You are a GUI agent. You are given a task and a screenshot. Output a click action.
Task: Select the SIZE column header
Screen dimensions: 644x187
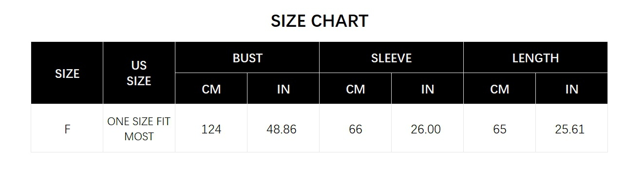pyautogui.click(x=67, y=73)
